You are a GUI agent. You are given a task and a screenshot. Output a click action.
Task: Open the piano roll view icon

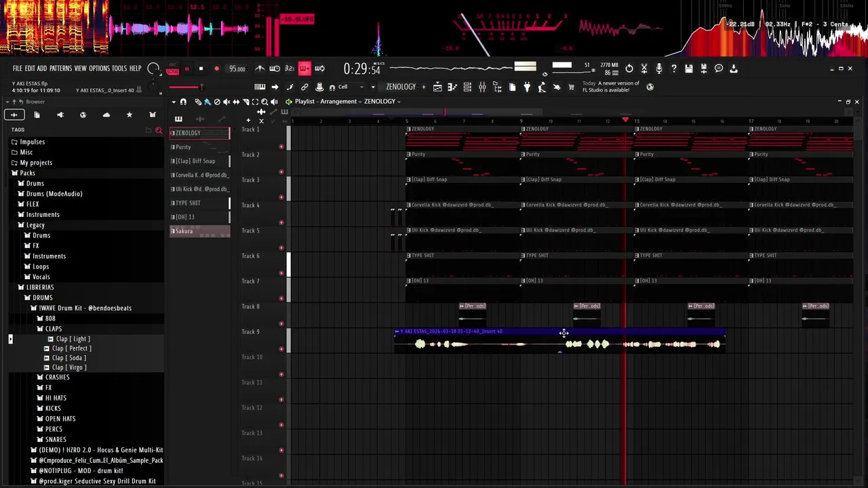tap(452, 87)
